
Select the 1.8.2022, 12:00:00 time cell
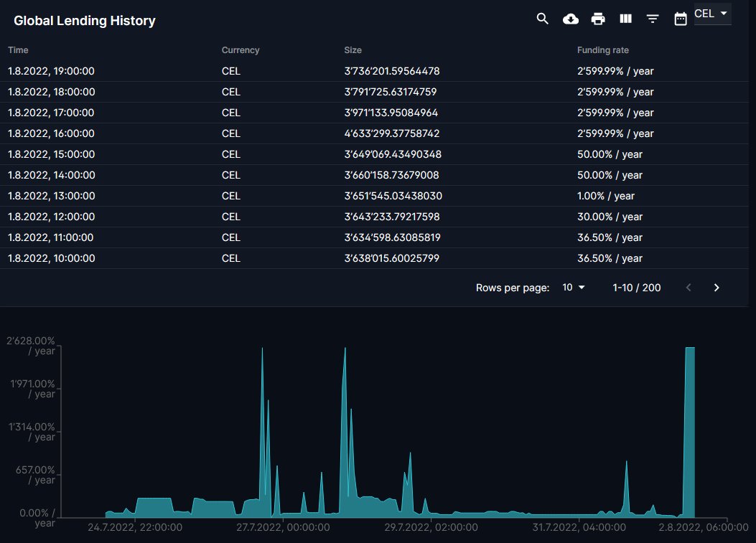point(51,217)
